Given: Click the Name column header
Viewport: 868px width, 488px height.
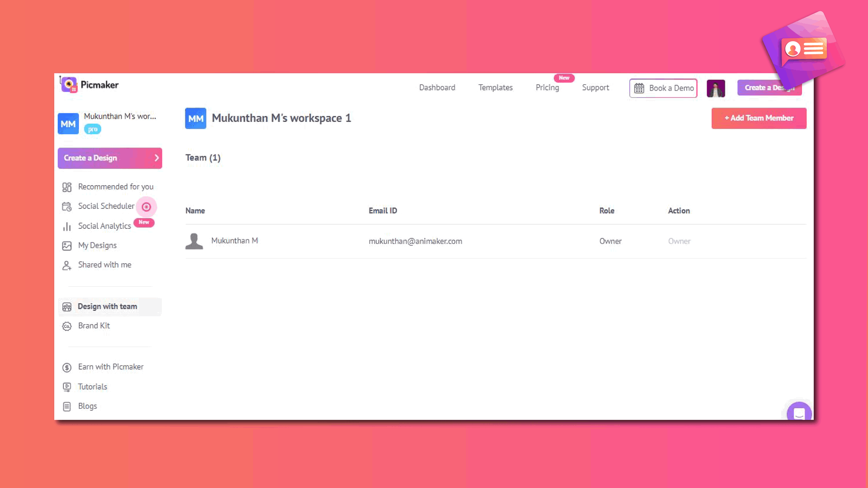Looking at the screenshot, I should tap(195, 211).
